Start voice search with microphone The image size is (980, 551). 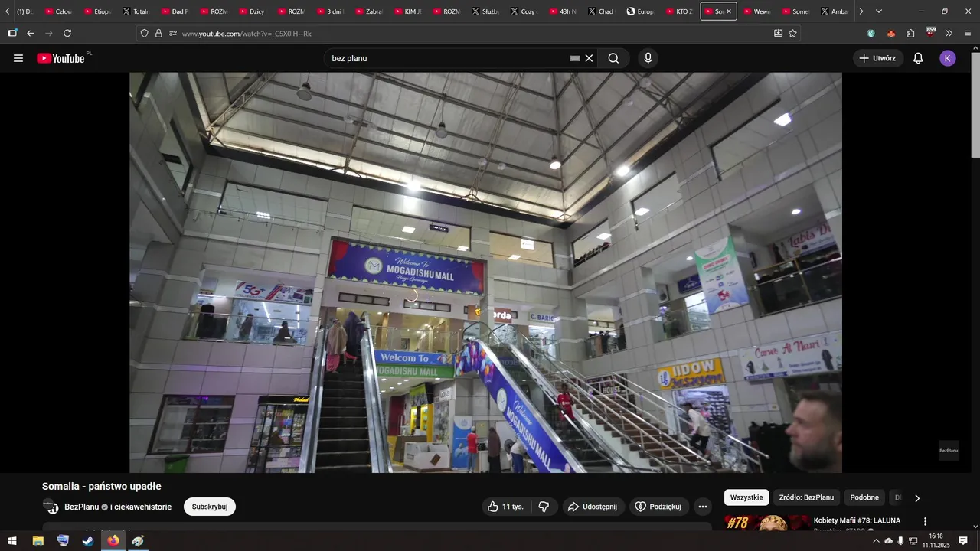pyautogui.click(x=648, y=58)
